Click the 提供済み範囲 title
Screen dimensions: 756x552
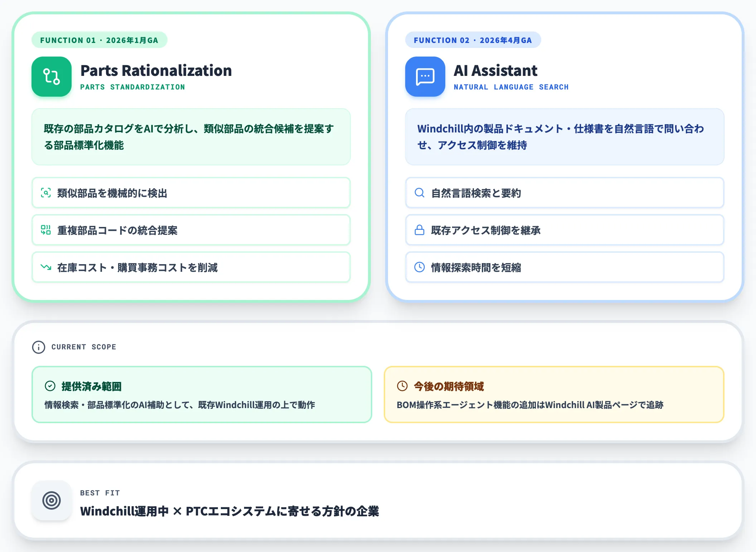(92, 386)
